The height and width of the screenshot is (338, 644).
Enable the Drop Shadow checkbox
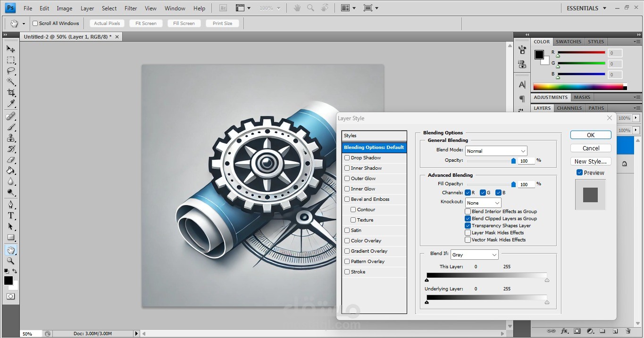tap(347, 158)
